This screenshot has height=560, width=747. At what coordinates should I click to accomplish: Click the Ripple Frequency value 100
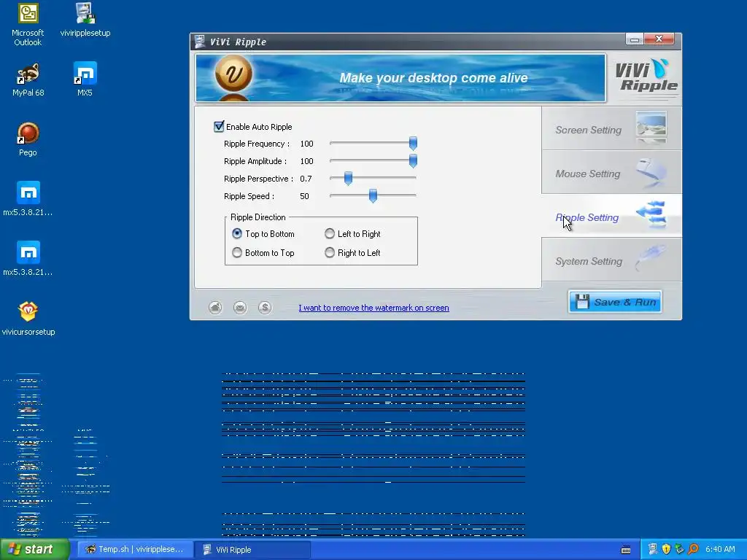point(307,144)
